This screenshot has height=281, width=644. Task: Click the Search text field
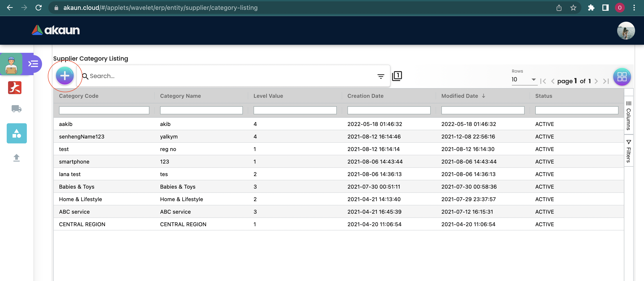230,76
